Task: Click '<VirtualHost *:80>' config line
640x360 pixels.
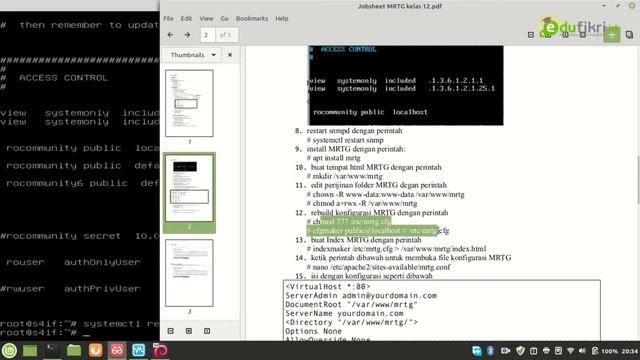Action: tap(327, 287)
